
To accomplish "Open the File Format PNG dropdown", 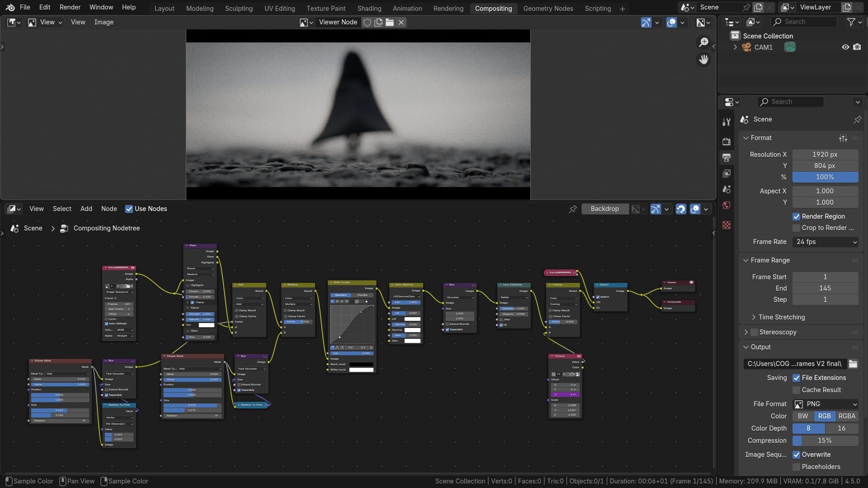I will pyautogui.click(x=826, y=404).
